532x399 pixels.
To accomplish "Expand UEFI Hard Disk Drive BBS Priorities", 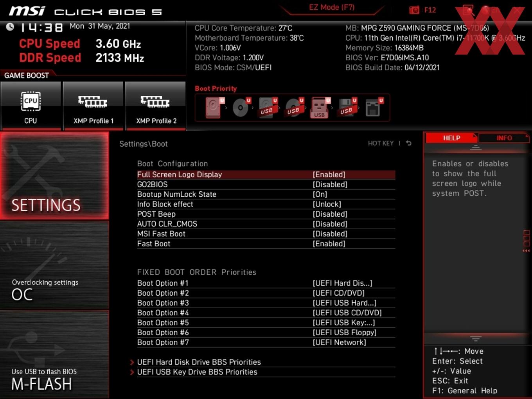I will [199, 362].
